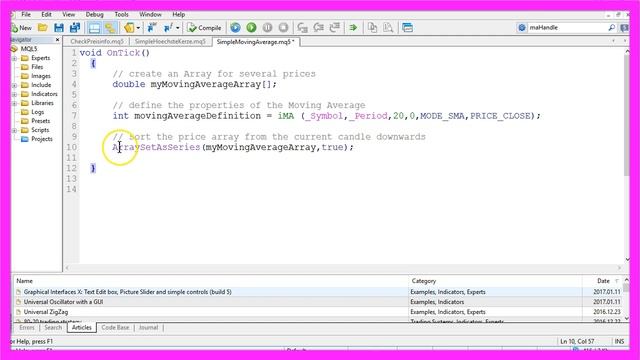Save the current file with the floppy icon
640x360 pixels.
click(x=59, y=28)
